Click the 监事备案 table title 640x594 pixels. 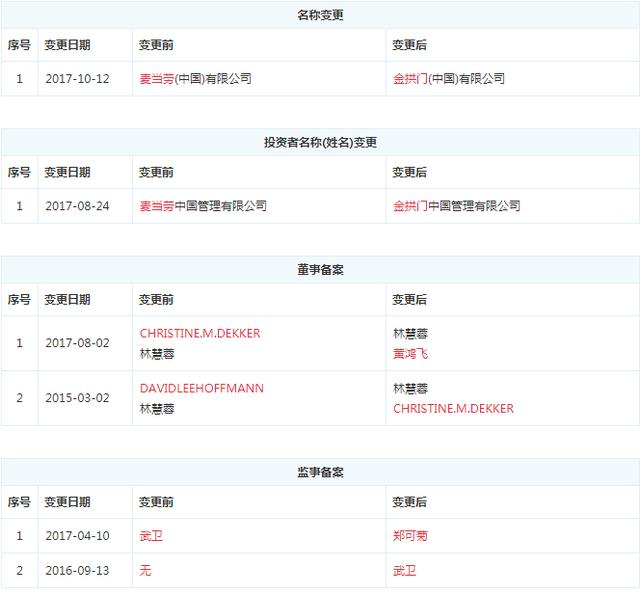(x=320, y=472)
